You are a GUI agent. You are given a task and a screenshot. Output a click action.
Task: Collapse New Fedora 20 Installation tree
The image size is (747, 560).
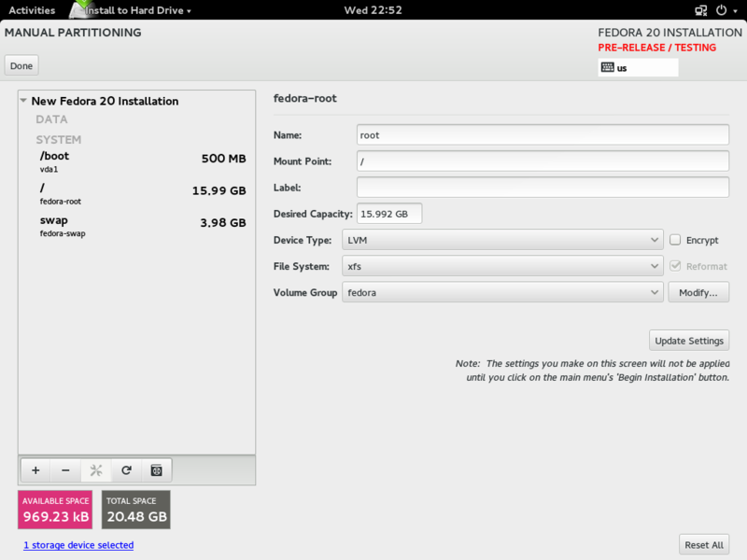[x=23, y=101]
